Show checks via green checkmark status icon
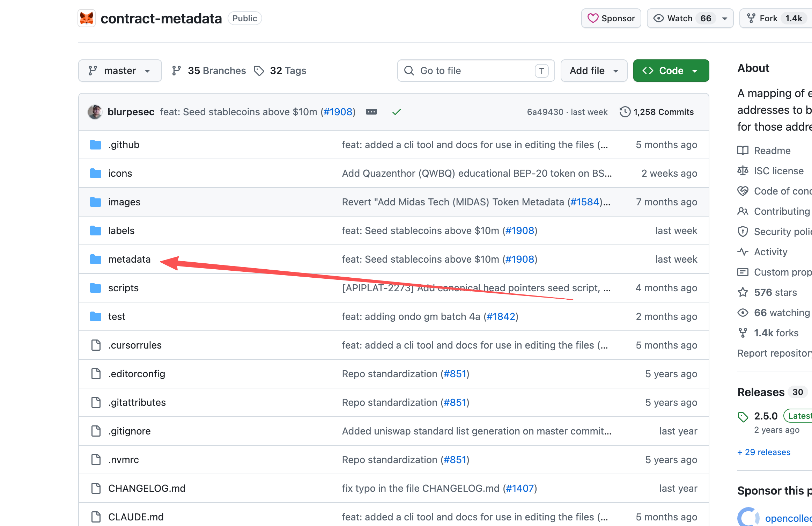This screenshot has height=526, width=812. coord(396,112)
